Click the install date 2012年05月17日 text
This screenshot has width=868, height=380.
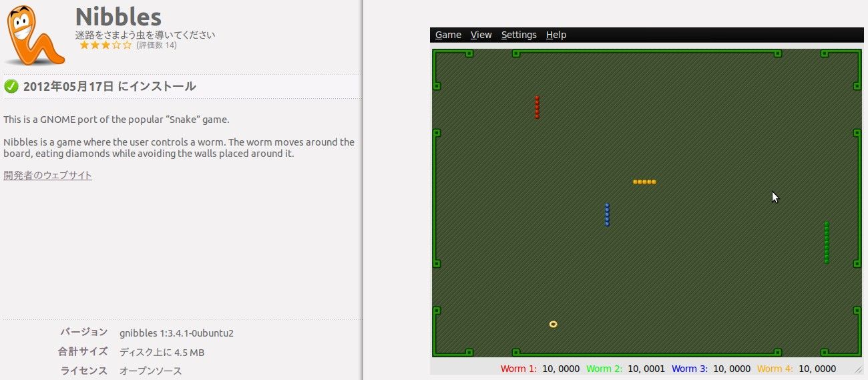coord(69,86)
